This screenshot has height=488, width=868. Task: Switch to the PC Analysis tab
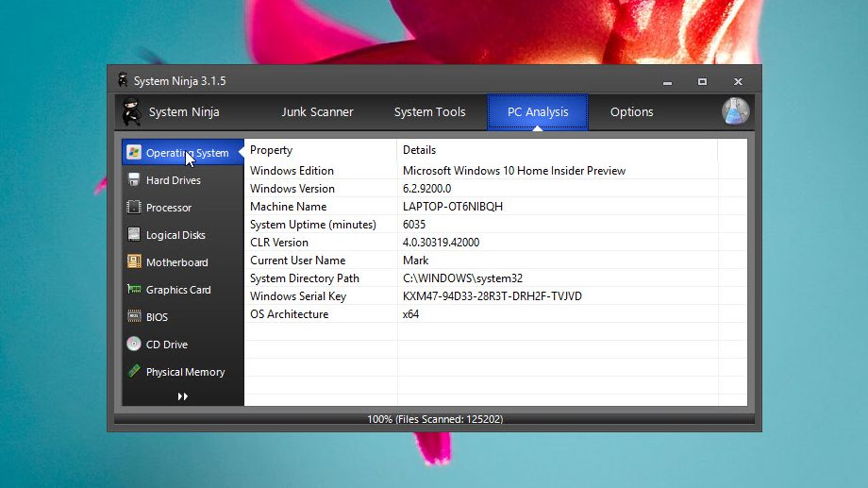click(538, 112)
